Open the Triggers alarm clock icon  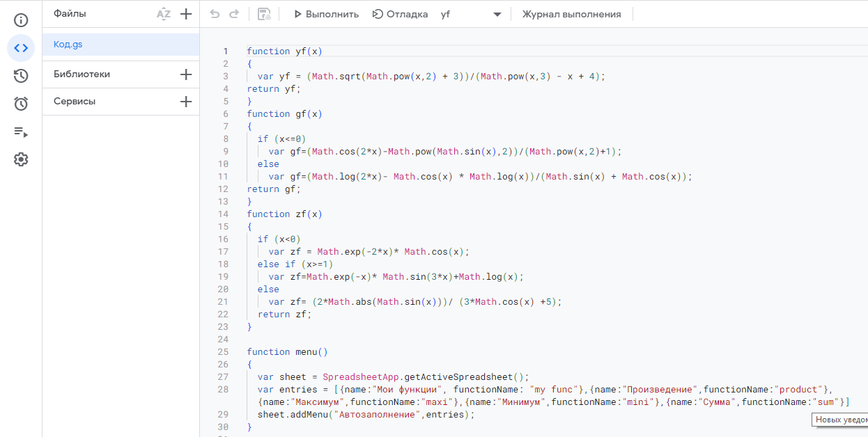pos(21,104)
